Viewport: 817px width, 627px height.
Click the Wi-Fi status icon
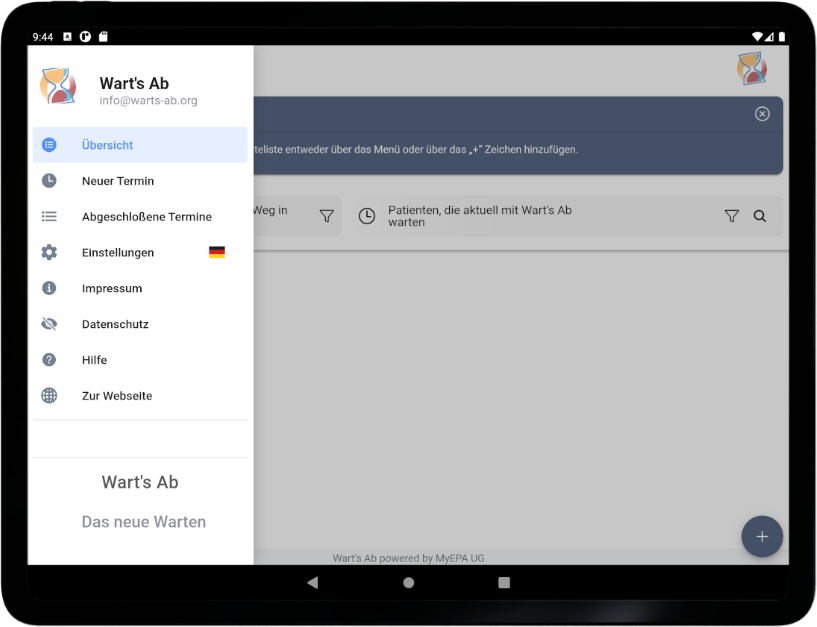[758, 36]
